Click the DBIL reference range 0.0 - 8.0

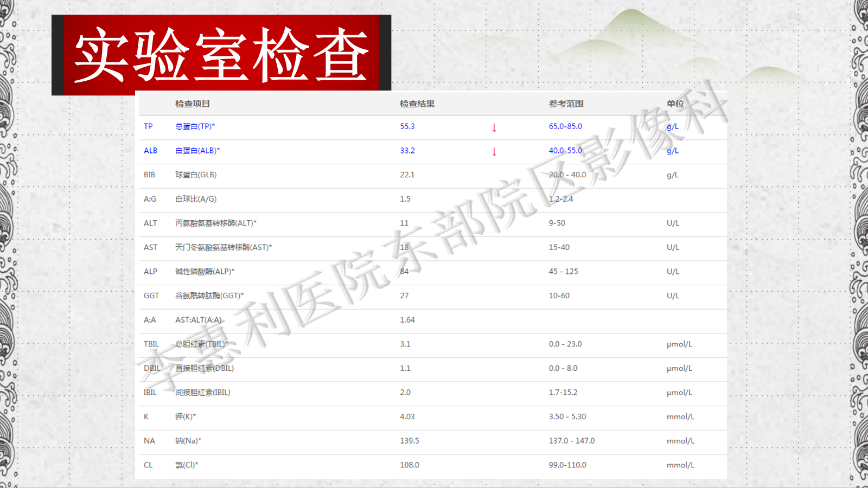click(563, 368)
